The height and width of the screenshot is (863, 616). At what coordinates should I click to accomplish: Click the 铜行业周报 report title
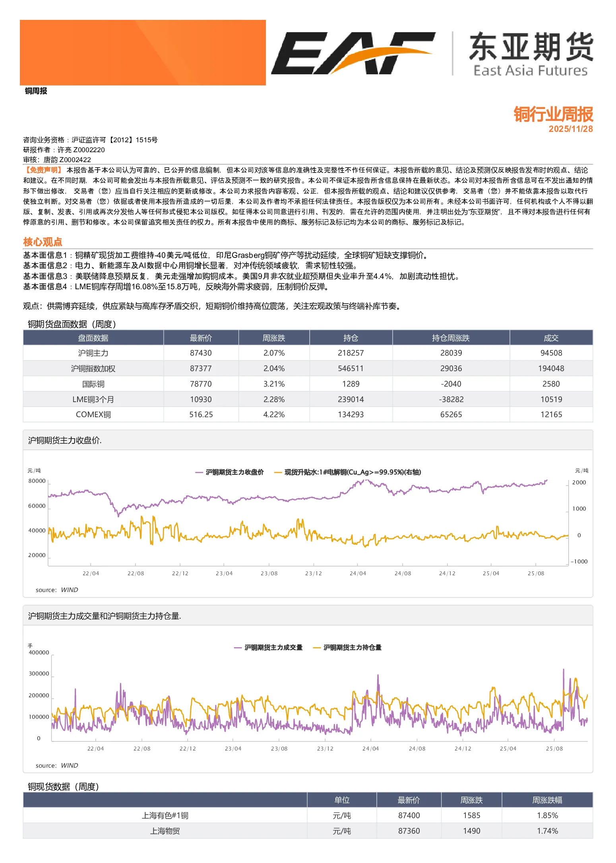point(553,114)
